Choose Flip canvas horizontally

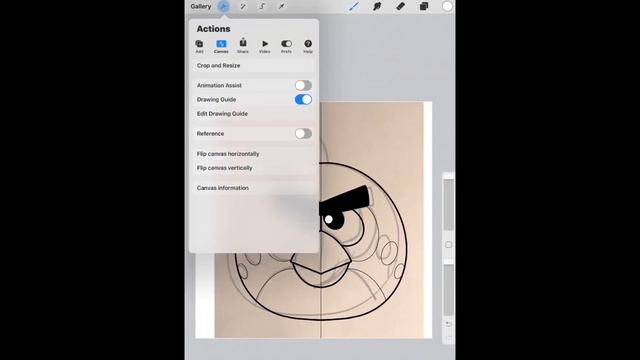point(253,154)
